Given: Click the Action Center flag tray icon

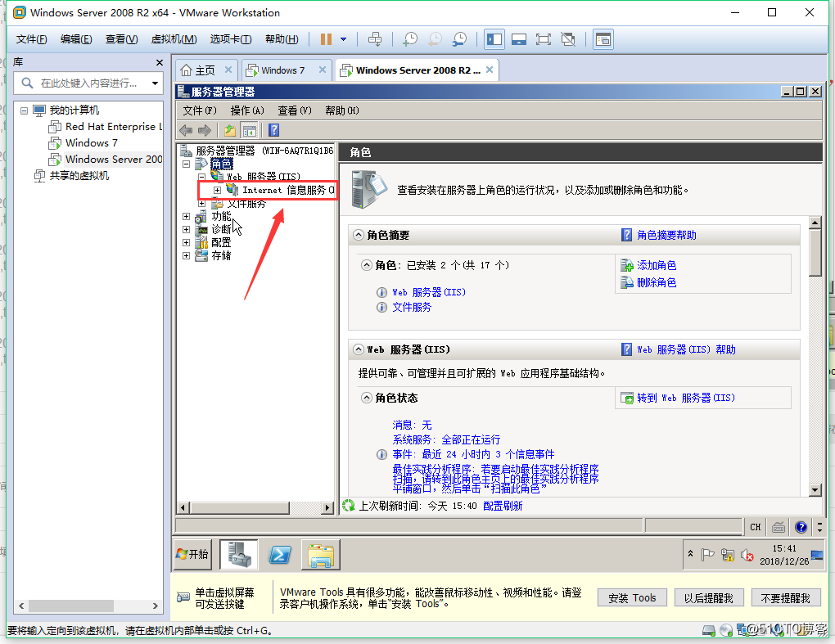Looking at the screenshot, I should point(707,555).
